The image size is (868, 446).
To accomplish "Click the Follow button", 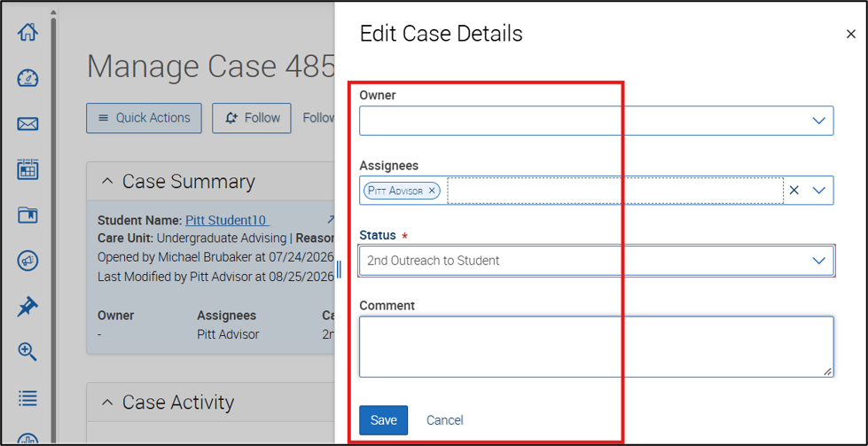I will click(x=251, y=118).
